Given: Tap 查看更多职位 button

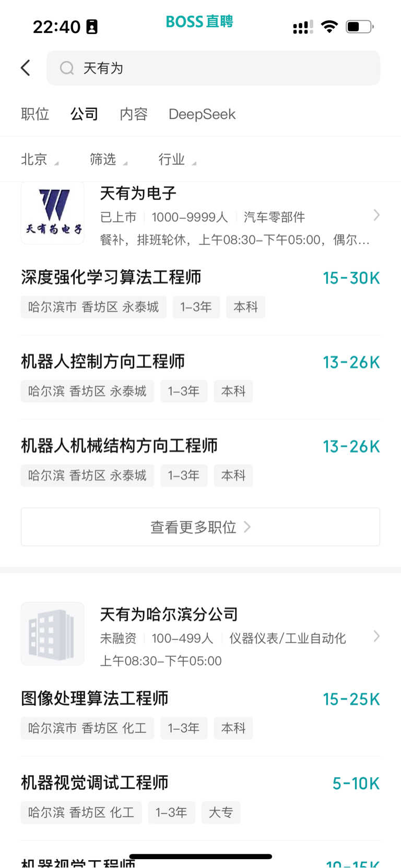Looking at the screenshot, I should (x=200, y=527).
